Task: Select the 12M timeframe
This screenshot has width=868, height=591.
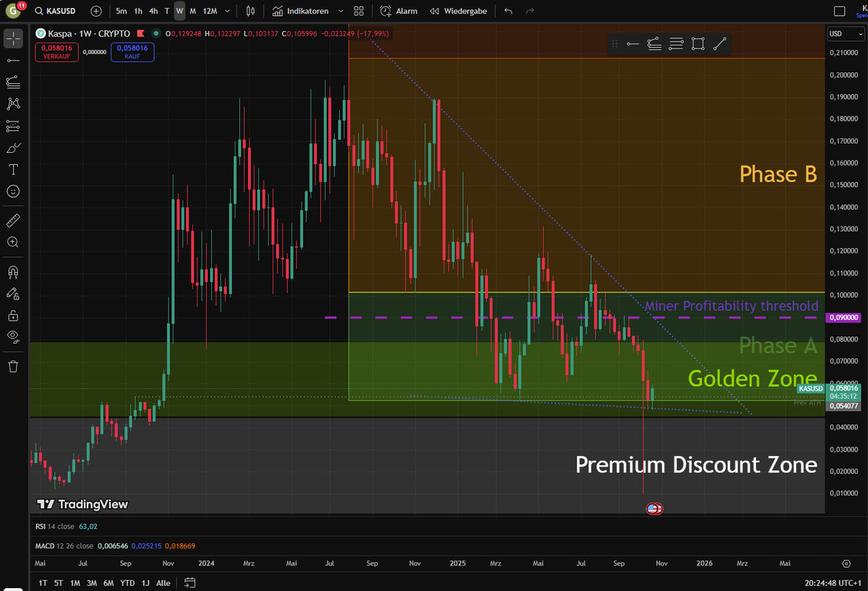Action: coord(210,11)
